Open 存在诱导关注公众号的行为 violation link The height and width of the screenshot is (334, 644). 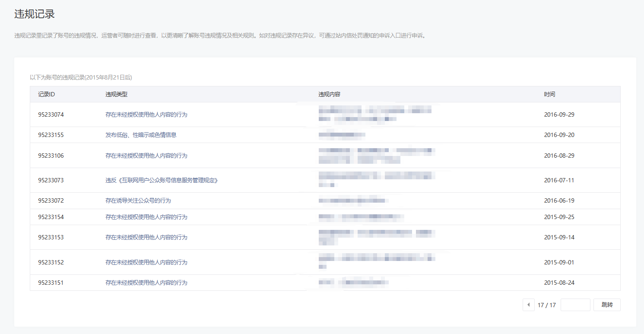138,200
